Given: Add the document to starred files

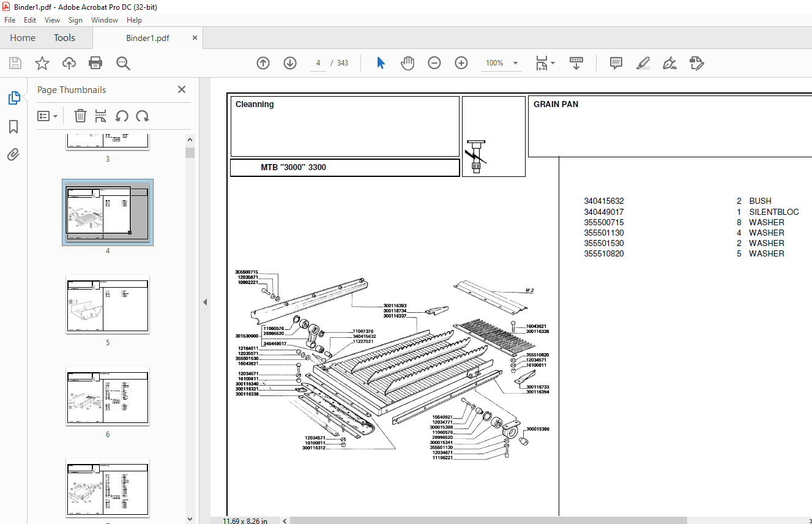Looking at the screenshot, I should pyautogui.click(x=42, y=63).
